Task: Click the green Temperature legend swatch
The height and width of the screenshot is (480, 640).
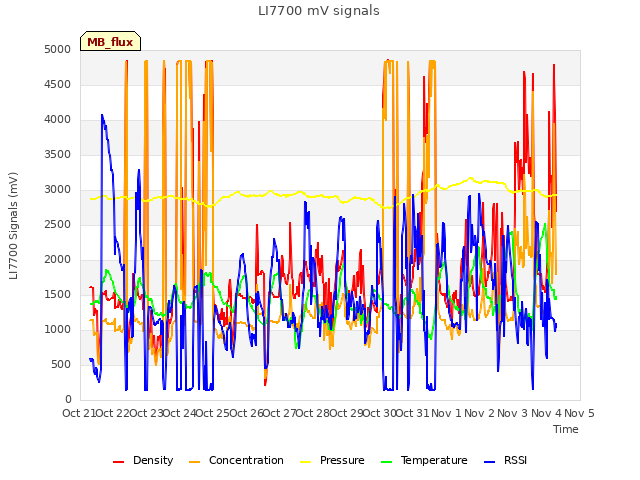Action: pyautogui.click(x=386, y=462)
